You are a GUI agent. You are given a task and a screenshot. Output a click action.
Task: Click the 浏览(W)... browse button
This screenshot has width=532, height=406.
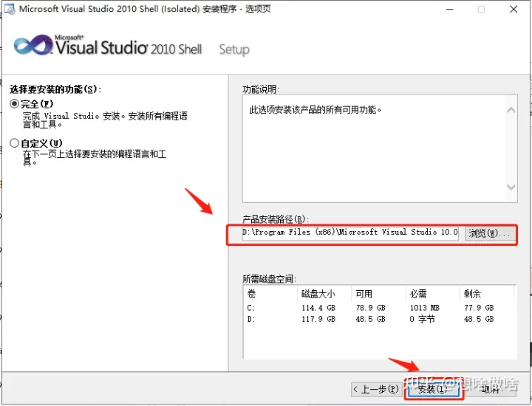tap(490, 233)
